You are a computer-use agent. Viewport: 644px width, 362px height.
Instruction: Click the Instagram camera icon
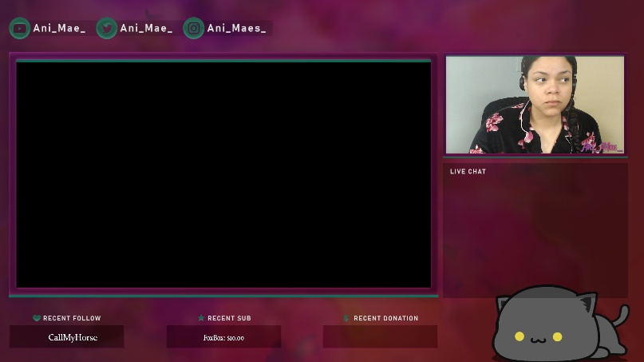click(x=194, y=29)
